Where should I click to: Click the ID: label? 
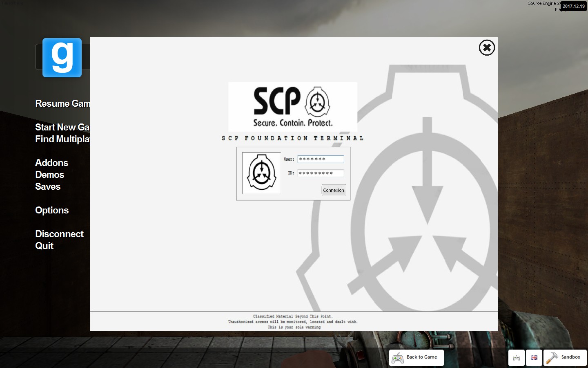(291, 173)
